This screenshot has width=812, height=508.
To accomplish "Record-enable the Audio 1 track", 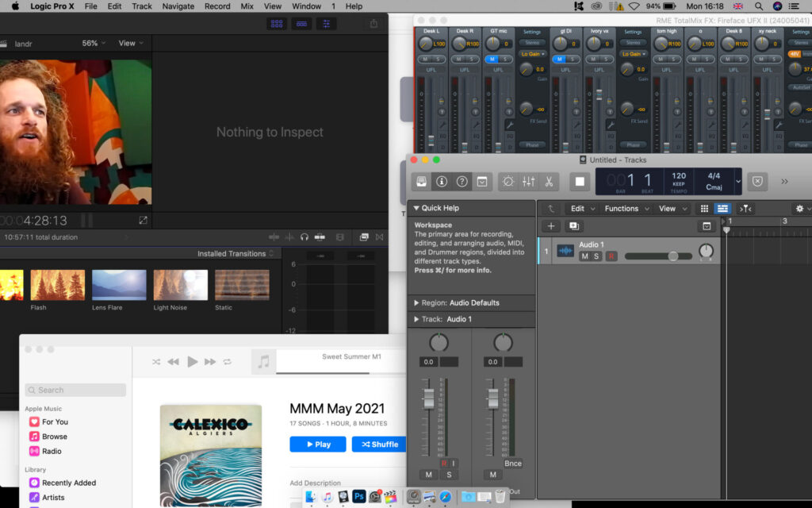I will pos(611,256).
